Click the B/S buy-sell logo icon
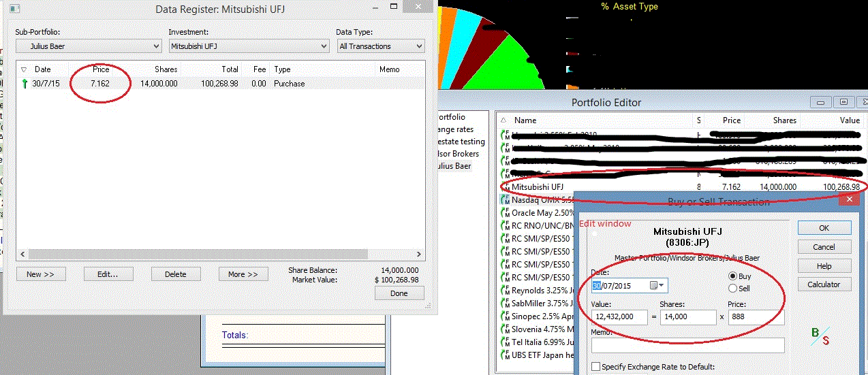Viewport: 868px width, 375px height. [820, 336]
